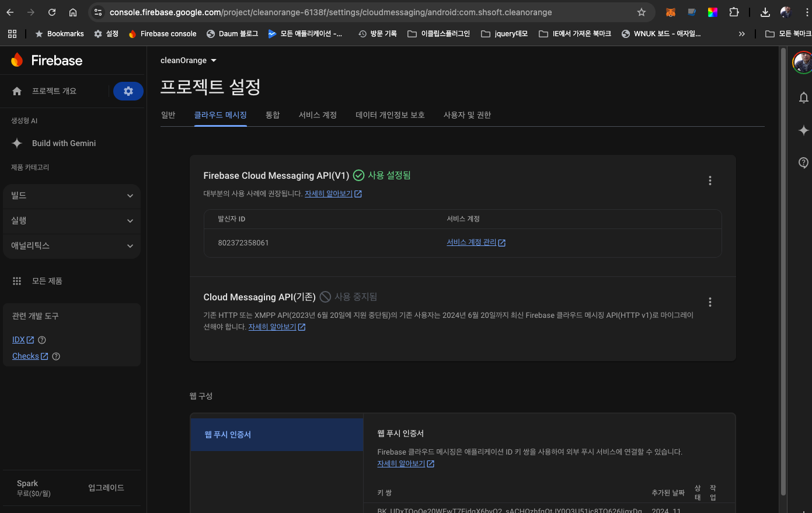Open the jquery데모 bookmark folder
The height and width of the screenshot is (513, 812).
[504, 34]
